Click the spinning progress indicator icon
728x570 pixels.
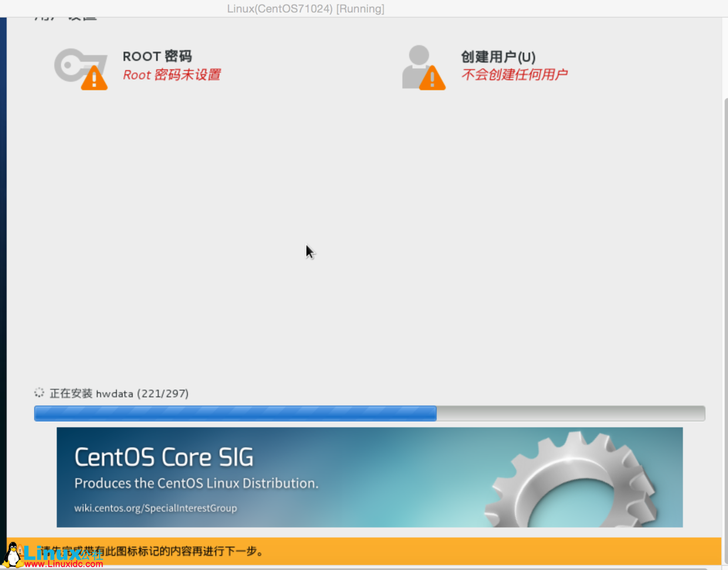coord(39,393)
